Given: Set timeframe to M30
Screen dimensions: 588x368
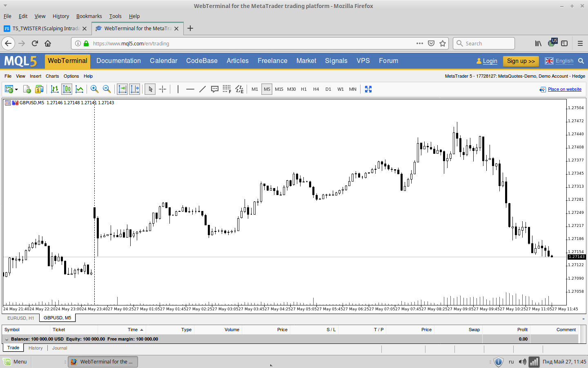Looking at the screenshot, I should (292, 89).
